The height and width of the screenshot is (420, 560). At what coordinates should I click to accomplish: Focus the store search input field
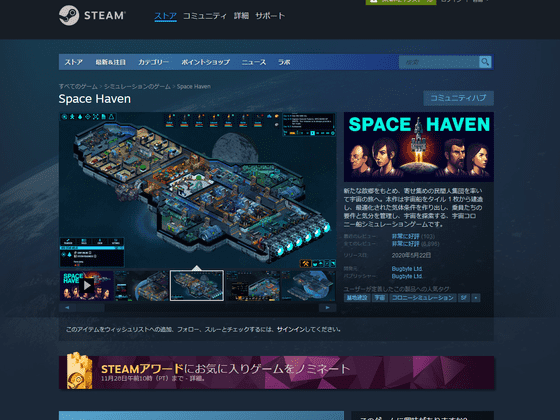tap(439, 62)
